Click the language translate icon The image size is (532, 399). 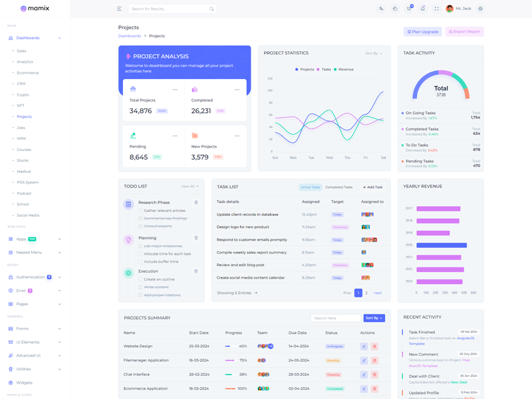(x=381, y=9)
